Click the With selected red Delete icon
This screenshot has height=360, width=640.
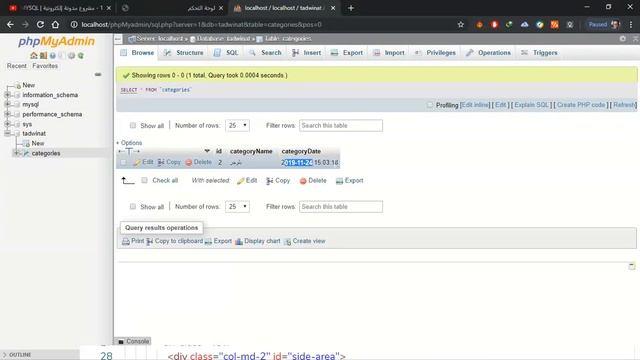[303, 181]
